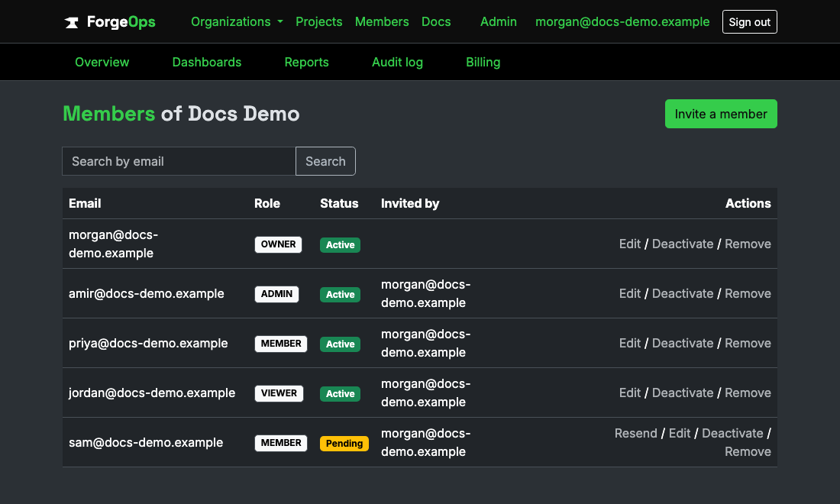Switch to the Reports tab
The image size is (840, 504).
pyautogui.click(x=306, y=62)
